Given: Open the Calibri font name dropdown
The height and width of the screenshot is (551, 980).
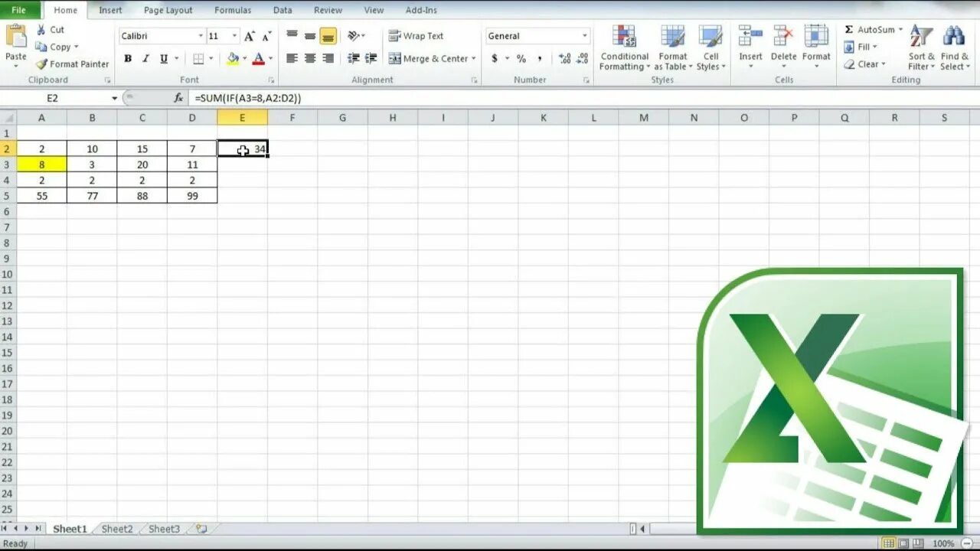Looking at the screenshot, I should point(201,36).
